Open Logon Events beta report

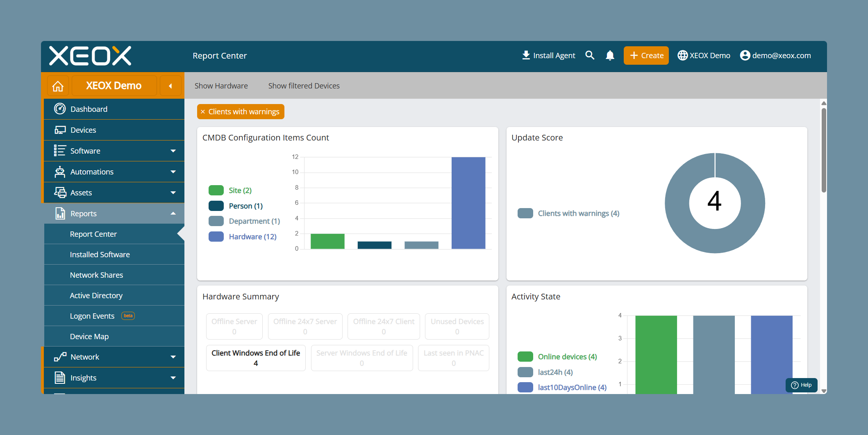(x=114, y=316)
